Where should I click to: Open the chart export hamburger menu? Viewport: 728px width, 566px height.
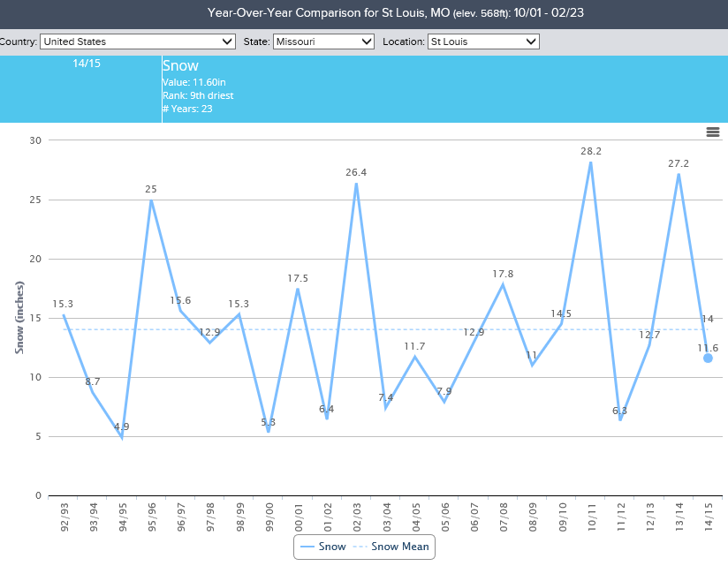tap(713, 132)
